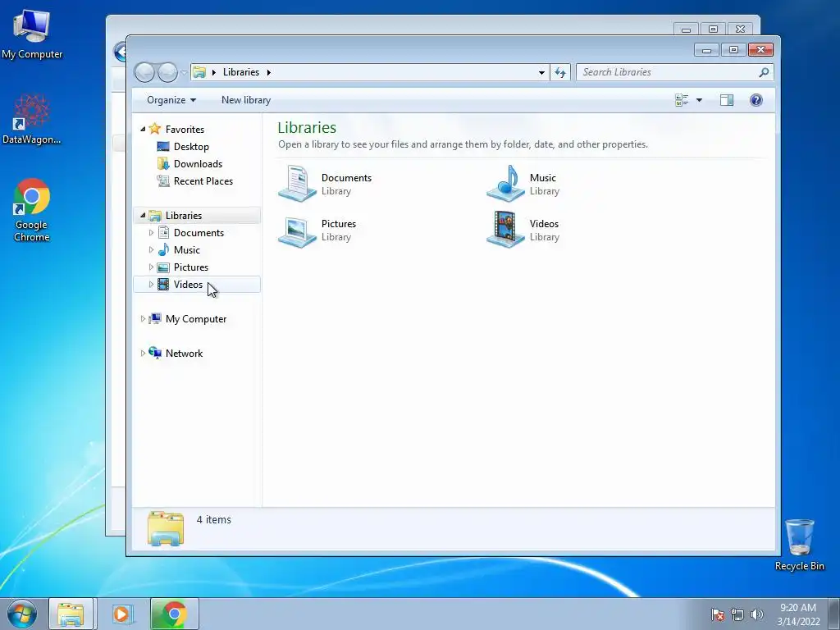Open the recent pages dropdown arrow
This screenshot has height=630, width=840.
click(x=184, y=72)
